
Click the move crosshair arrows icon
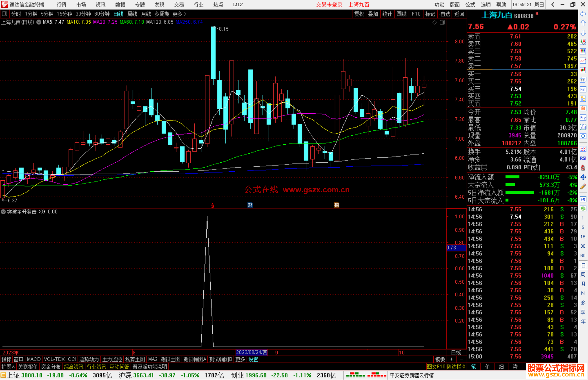tap(583, 177)
